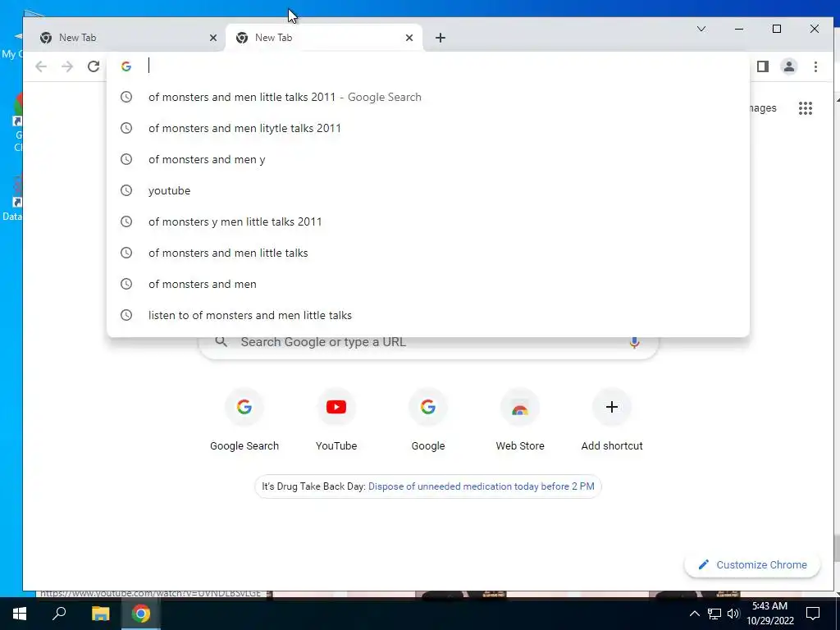The height and width of the screenshot is (630, 840).
Task: Open the Google Search shortcut tile
Action: click(244, 420)
